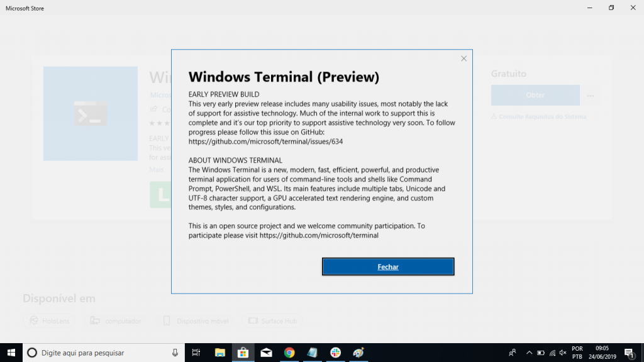Viewport: 644px width, 362px height.
Task: Click the "Disponível em" heading
Action: click(58, 299)
